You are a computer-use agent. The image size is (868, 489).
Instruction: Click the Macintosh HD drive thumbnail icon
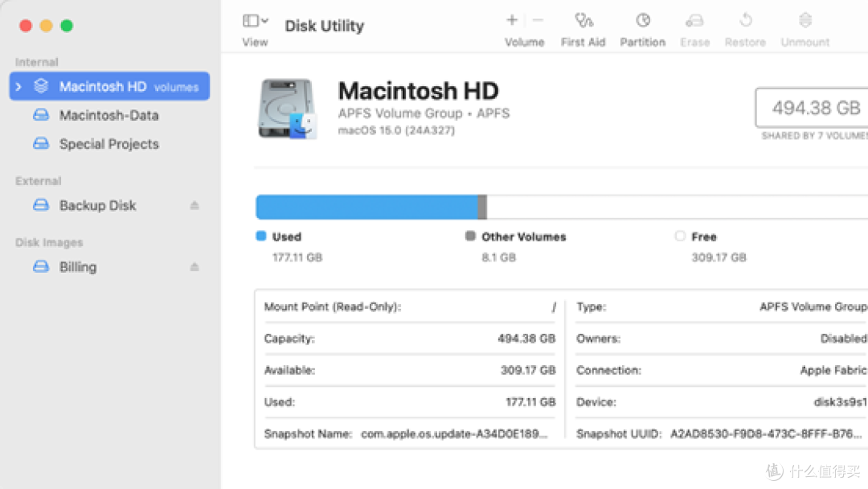(x=287, y=109)
